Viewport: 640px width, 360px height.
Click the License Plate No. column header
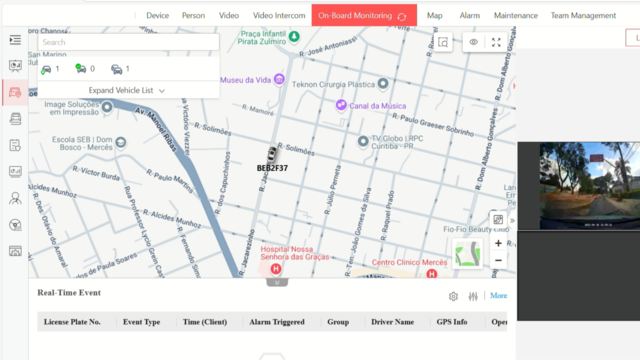click(x=72, y=322)
